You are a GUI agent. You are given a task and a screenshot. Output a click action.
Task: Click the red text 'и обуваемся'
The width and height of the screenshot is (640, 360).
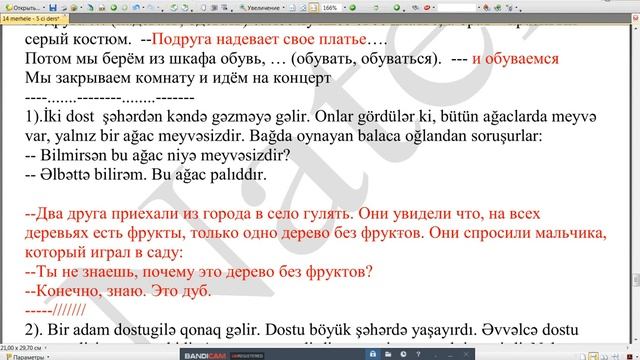tap(516, 58)
